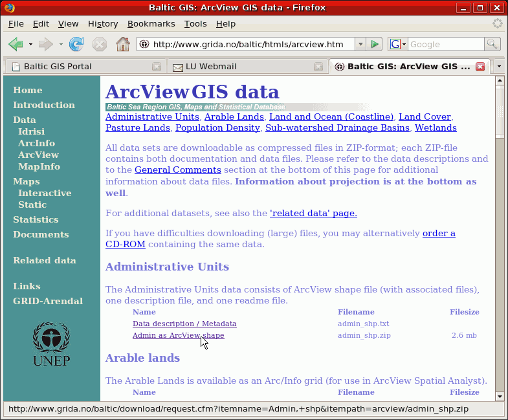Click the scrollbar up arrow
The image size is (508, 420).
coord(499,80)
